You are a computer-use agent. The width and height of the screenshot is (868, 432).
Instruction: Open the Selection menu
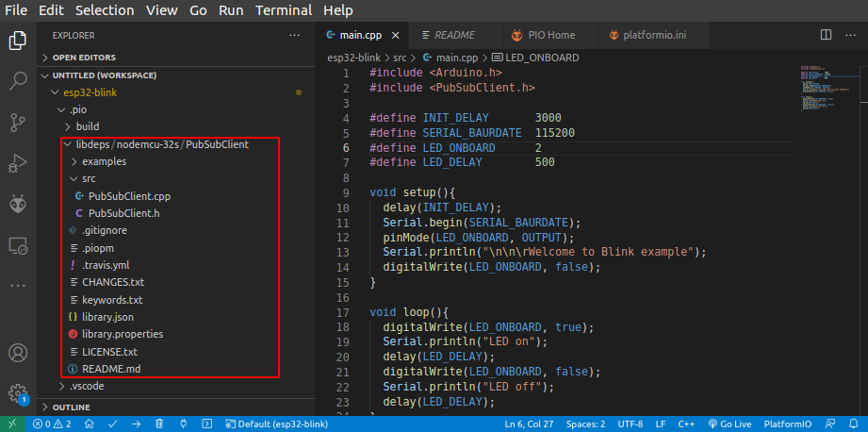tap(105, 10)
